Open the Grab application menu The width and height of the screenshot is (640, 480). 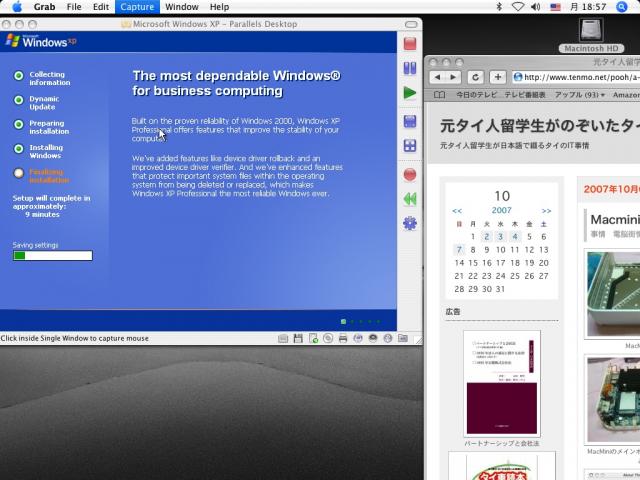(44, 7)
